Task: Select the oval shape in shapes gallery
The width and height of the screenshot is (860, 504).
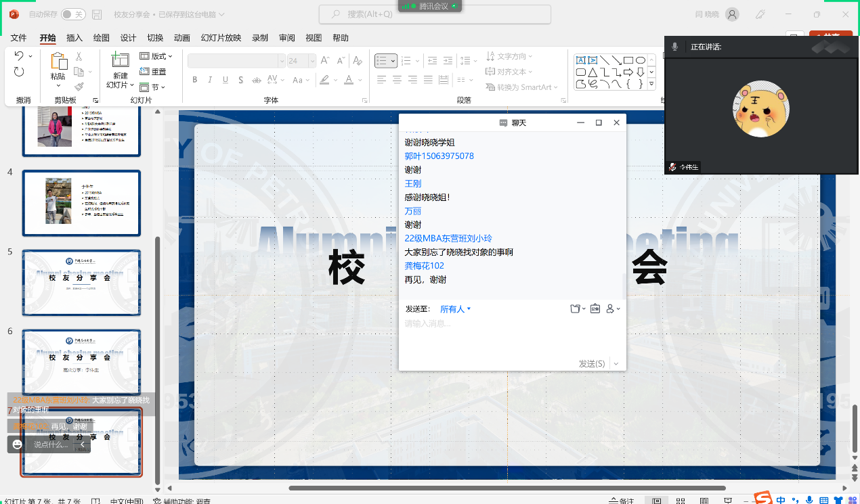Action: [x=640, y=60]
